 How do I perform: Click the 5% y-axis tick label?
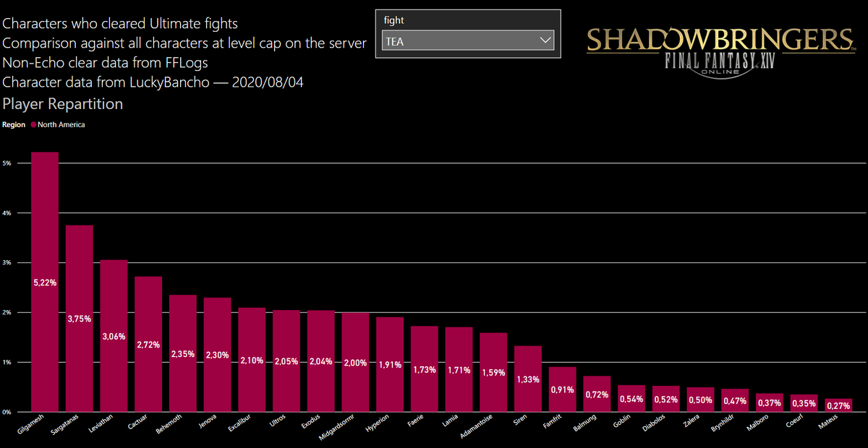(x=6, y=163)
